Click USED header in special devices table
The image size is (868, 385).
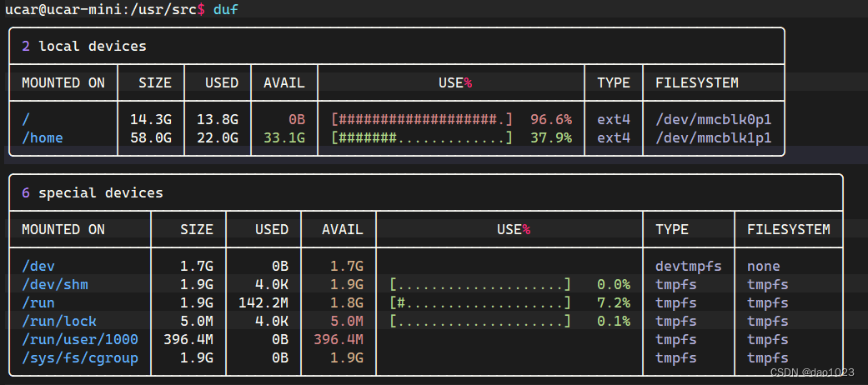coord(272,229)
